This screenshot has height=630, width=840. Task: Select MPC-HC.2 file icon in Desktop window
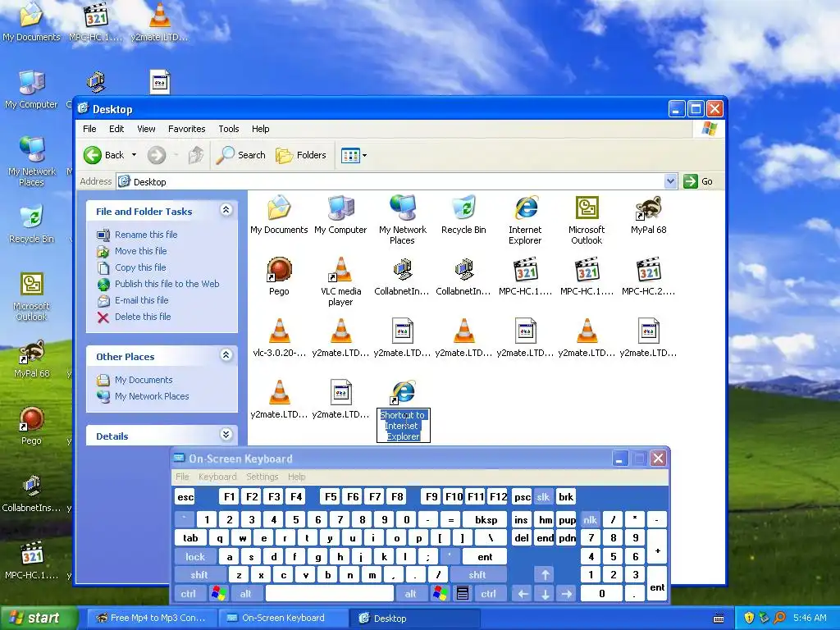648,269
